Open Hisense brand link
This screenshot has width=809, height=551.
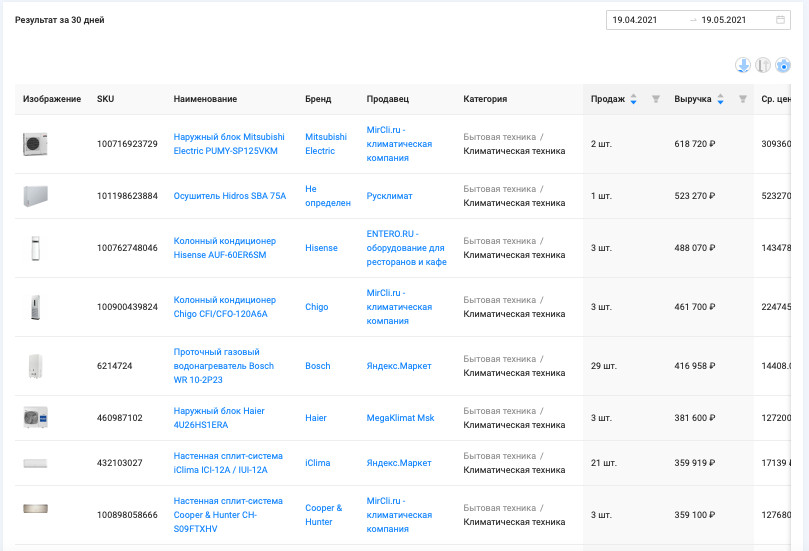click(x=321, y=248)
